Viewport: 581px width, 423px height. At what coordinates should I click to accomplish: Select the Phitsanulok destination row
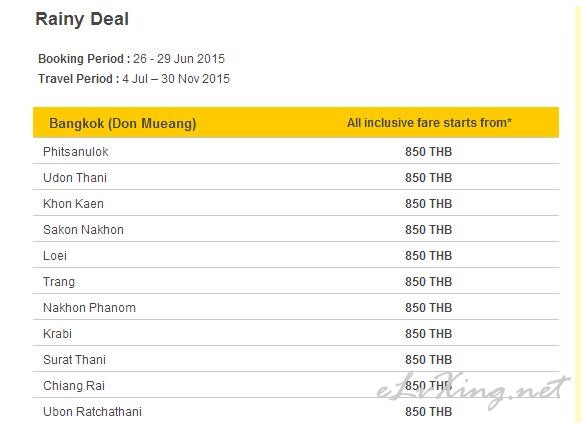pyautogui.click(x=296, y=151)
